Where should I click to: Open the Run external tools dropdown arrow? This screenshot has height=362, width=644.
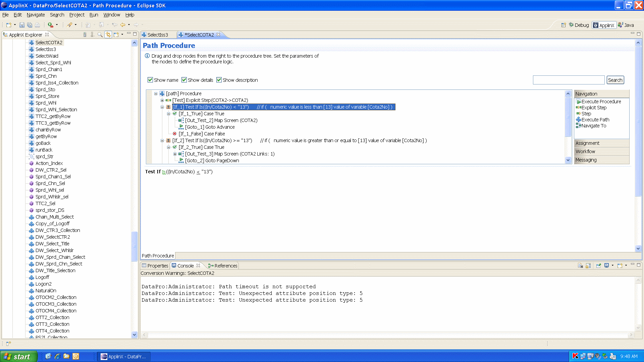coord(57,25)
